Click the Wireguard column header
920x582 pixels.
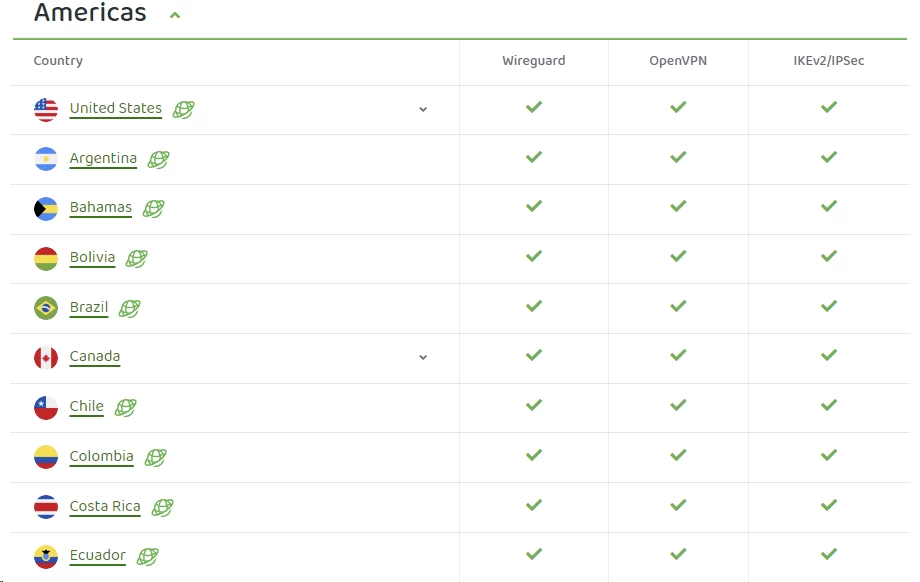click(534, 60)
